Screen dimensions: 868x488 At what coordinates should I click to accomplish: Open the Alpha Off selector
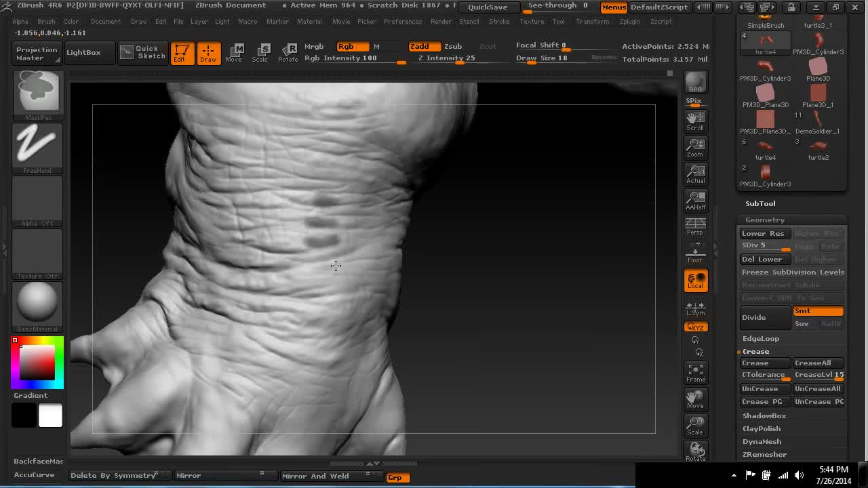[38, 200]
